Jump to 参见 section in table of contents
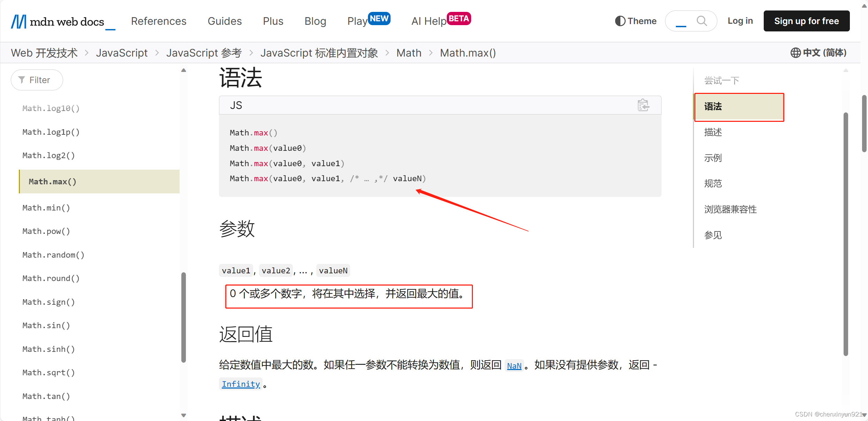 [713, 235]
